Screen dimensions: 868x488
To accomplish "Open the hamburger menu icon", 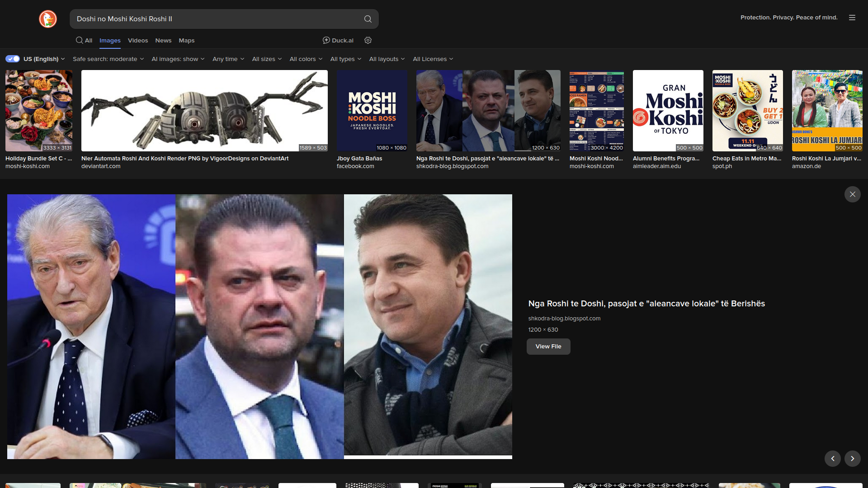I will [x=852, y=18].
